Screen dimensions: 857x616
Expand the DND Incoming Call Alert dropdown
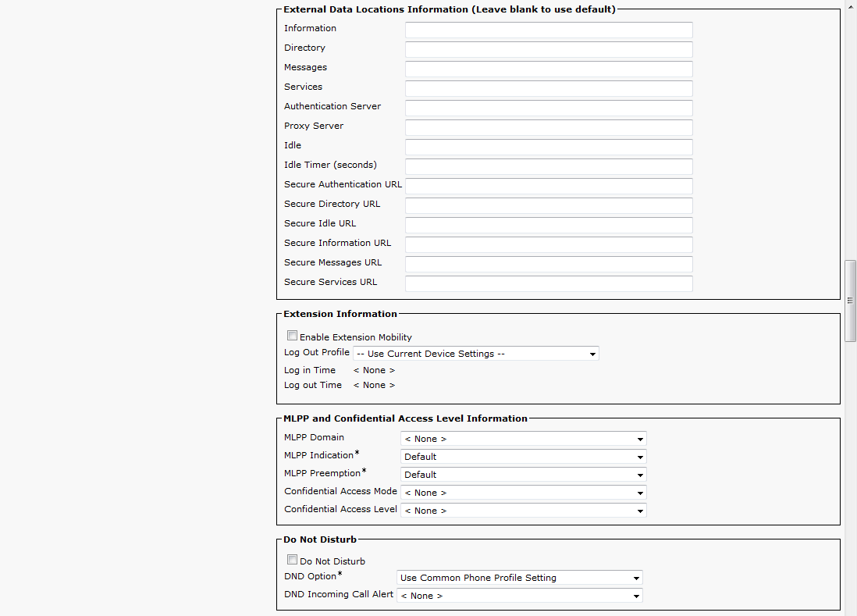click(519, 596)
